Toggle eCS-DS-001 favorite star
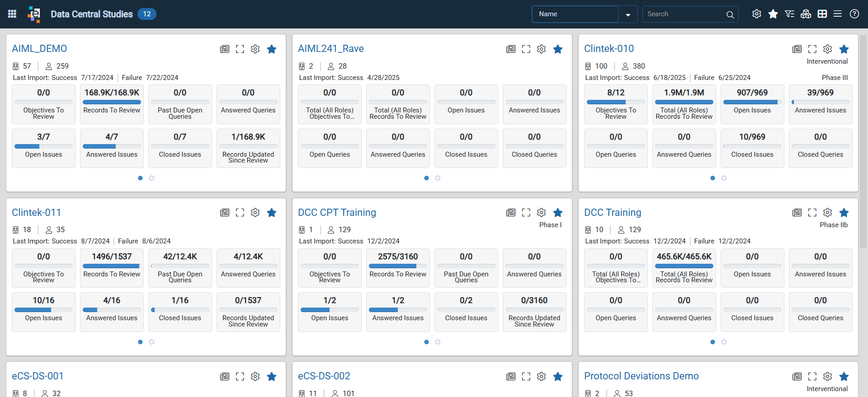Viewport: 868px width, 397px height. pos(272,376)
